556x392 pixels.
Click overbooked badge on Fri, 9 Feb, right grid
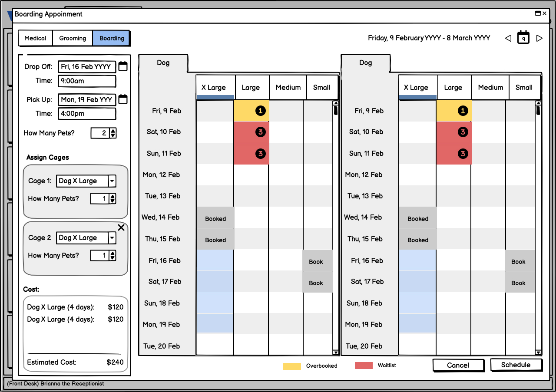[463, 111]
